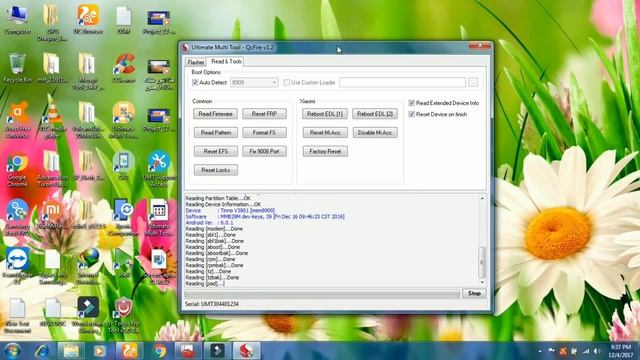Enable Use Custom Loader checkbox
The width and height of the screenshot is (640, 360).
(x=287, y=82)
